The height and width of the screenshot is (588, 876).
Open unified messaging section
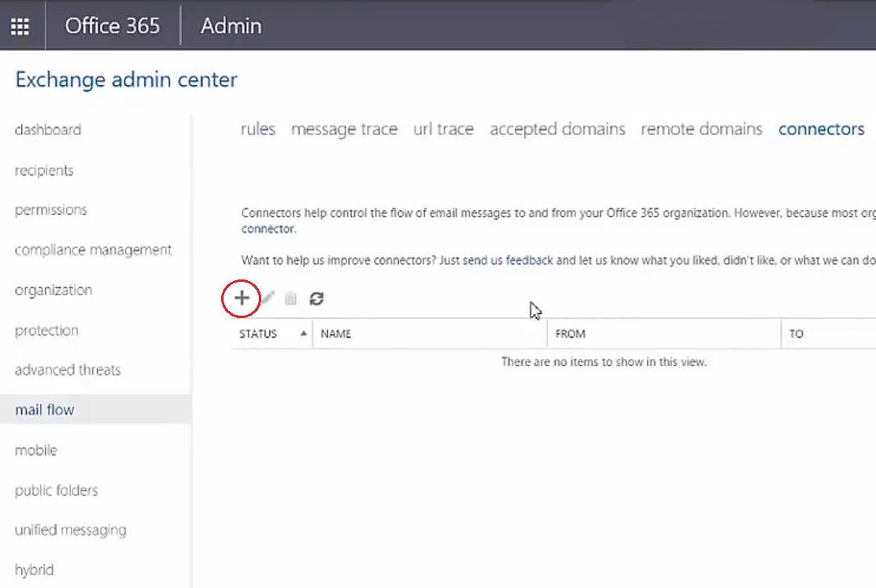pos(70,530)
